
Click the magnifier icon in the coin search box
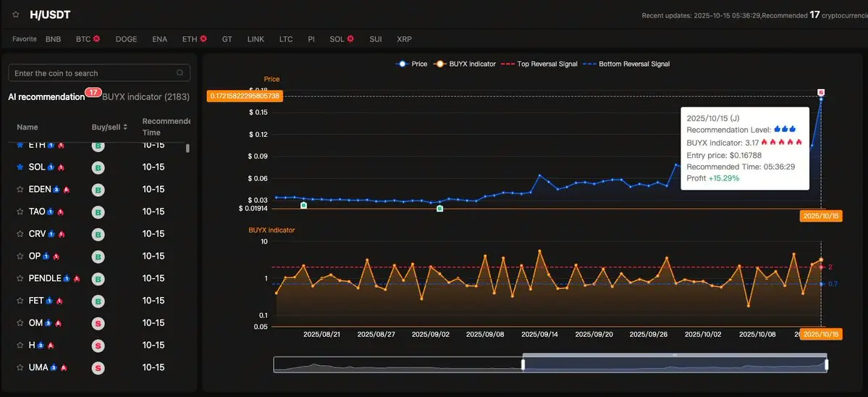point(180,73)
